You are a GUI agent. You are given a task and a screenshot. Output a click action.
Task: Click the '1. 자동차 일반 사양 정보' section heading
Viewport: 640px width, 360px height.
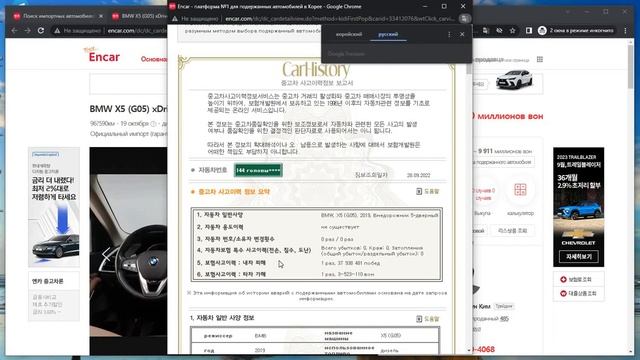[222, 318]
